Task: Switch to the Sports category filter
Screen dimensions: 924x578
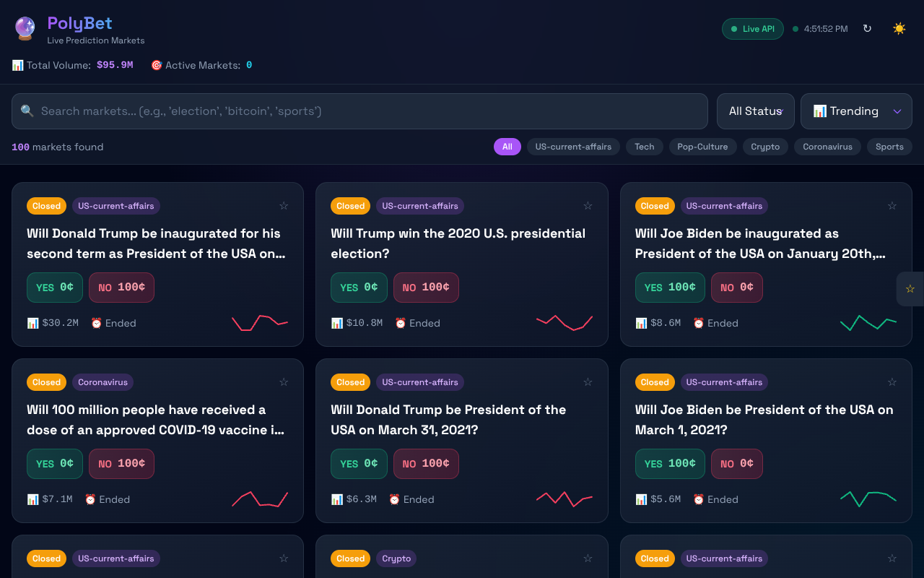Action: [x=889, y=147]
